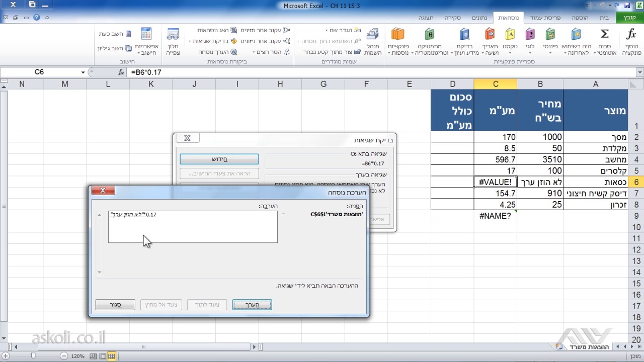This screenshot has height=362, width=644.
Task: Open the Watch Window (חלון צפייה)
Action: pos(173,42)
